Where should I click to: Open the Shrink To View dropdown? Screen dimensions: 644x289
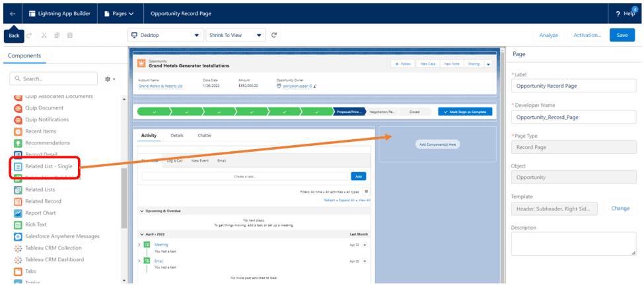pos(235,36)
